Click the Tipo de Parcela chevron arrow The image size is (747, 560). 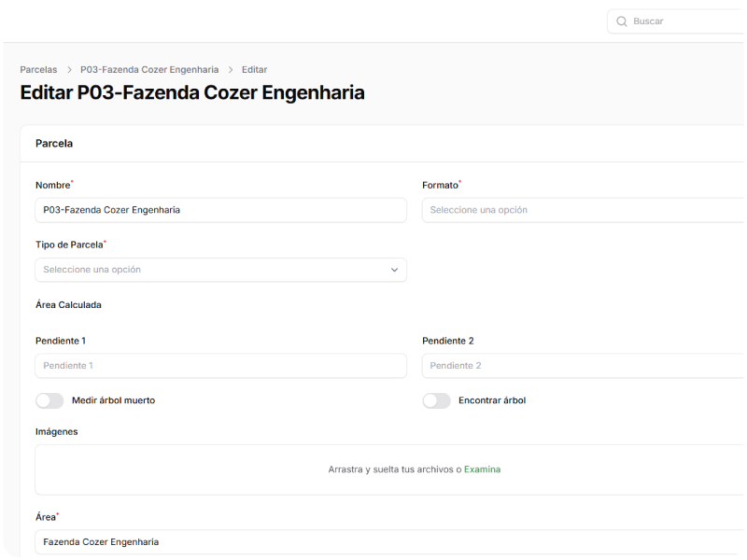click(x=394, y=270)
